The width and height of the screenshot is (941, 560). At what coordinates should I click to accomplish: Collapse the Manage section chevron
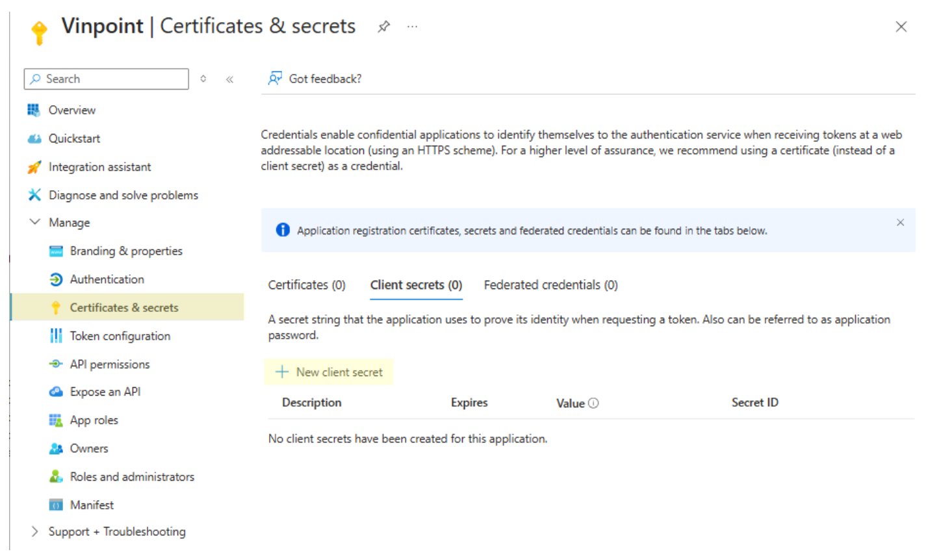tap(34, 222)
